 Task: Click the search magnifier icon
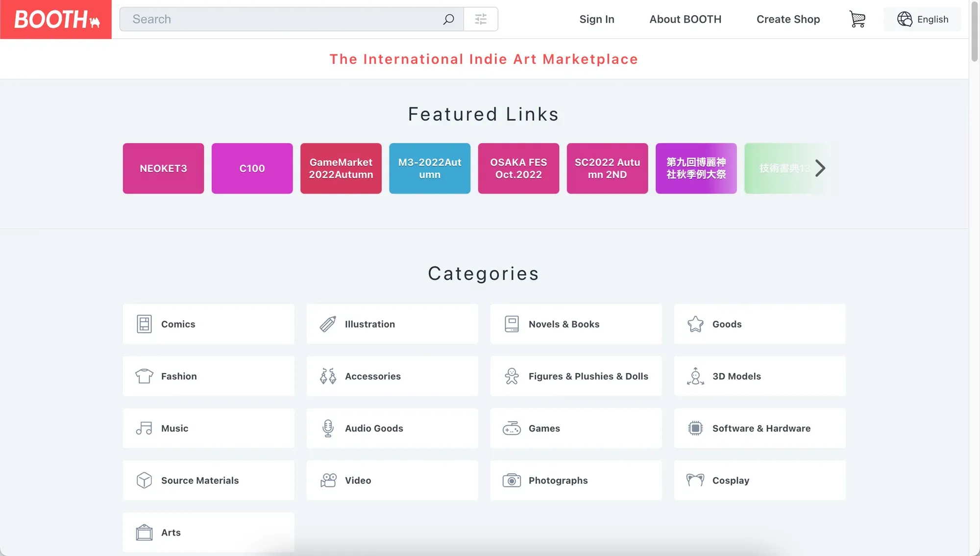pos(448,19)
